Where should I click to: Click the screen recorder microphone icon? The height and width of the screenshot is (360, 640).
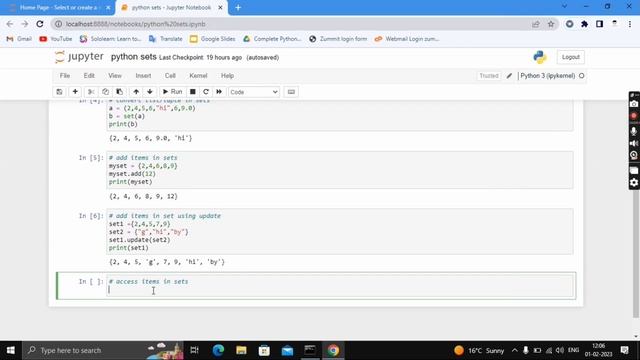click(634, 131)
